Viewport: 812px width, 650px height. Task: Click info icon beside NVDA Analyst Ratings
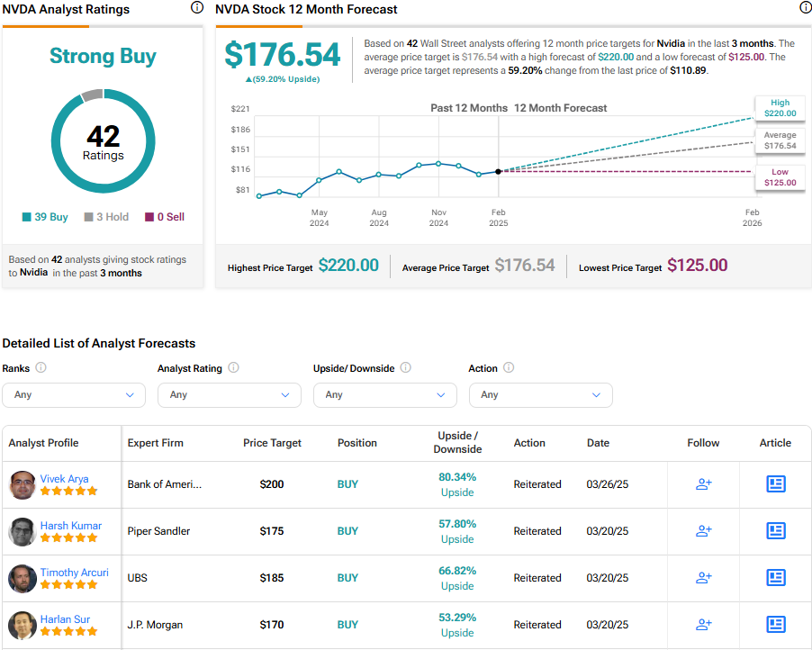[x=197, y=8]
